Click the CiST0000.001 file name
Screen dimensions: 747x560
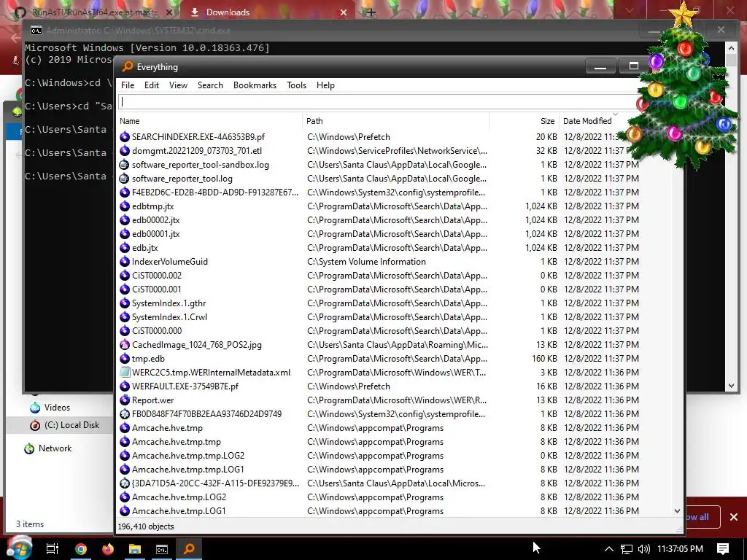tap(156, 289)
